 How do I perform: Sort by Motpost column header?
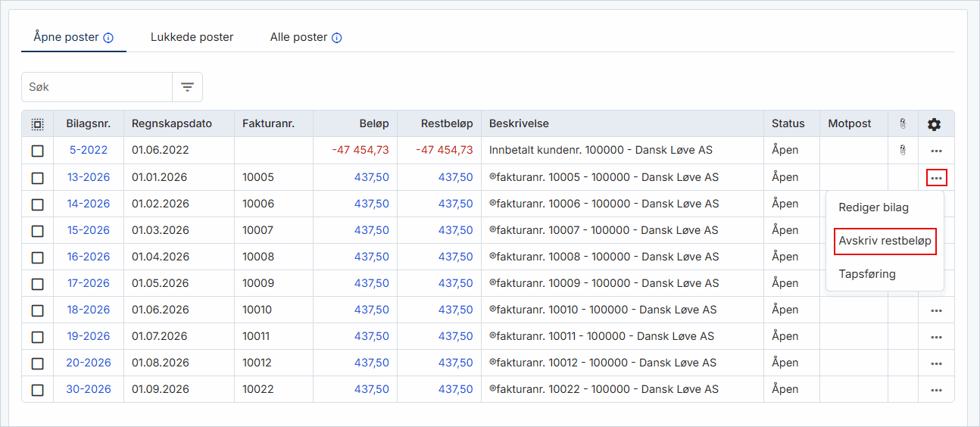(x=849, y=123)
